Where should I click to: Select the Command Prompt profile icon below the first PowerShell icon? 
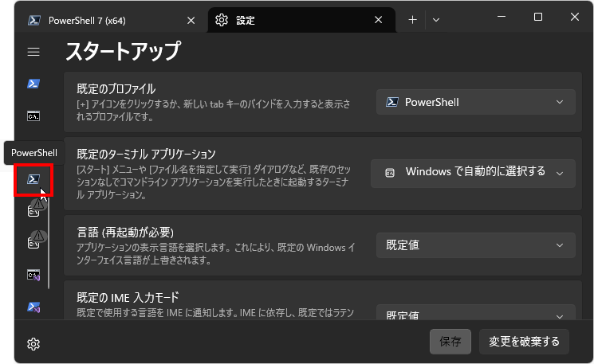click(33, 116)
